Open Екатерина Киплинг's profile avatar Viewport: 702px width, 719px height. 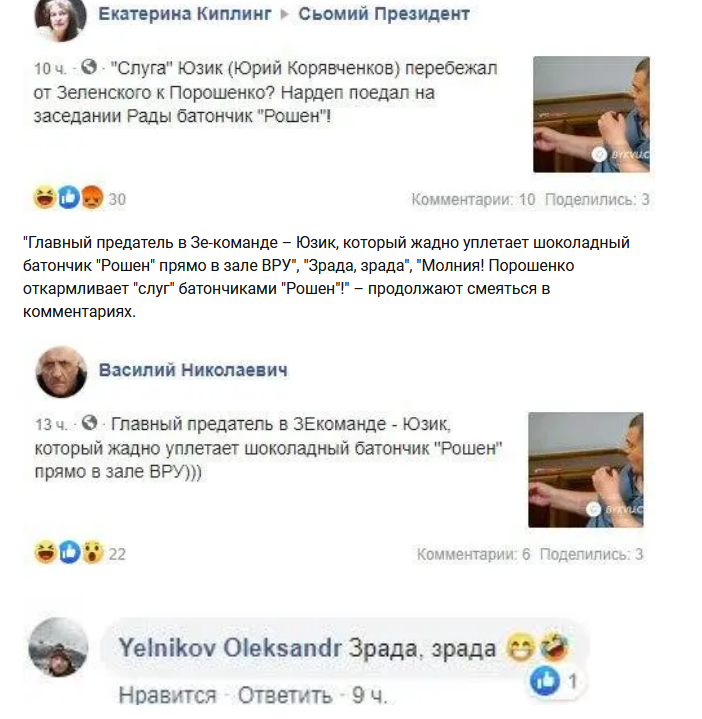pos(61,18)
